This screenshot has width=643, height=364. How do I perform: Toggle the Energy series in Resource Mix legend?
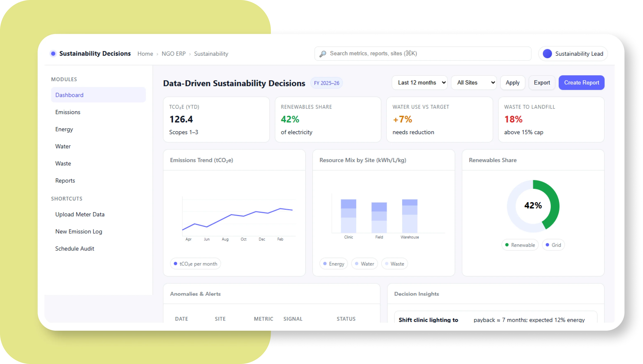click(333, 263)
